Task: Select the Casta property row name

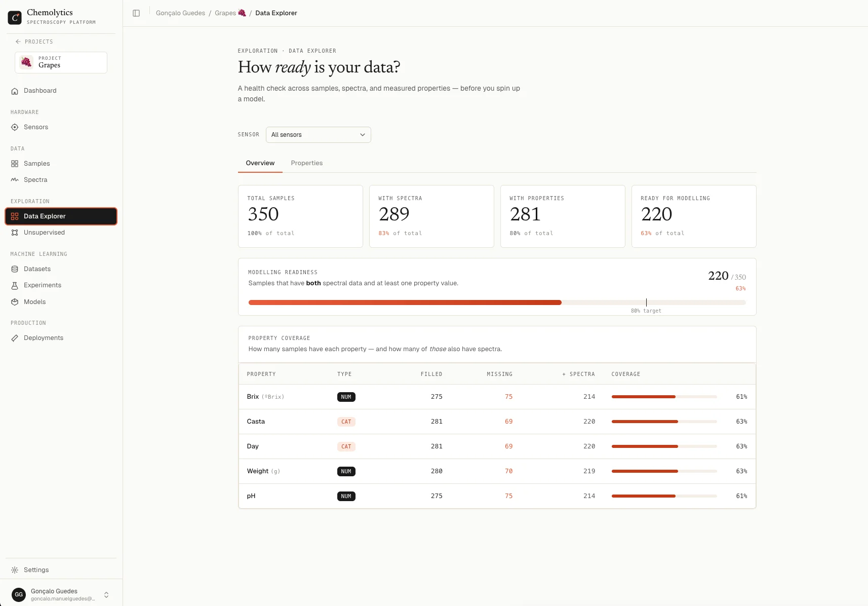Action: [x=256, y=422]
